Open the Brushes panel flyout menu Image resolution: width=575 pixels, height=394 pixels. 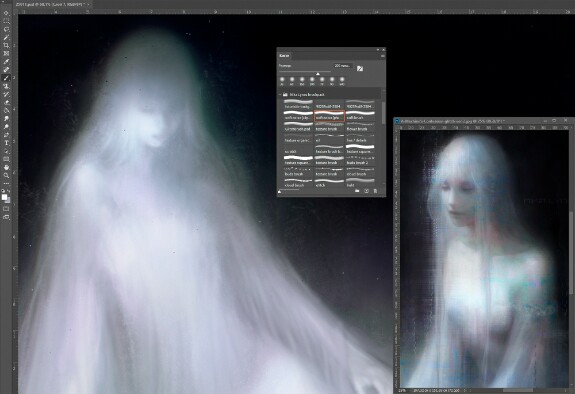tap(382, 56)
